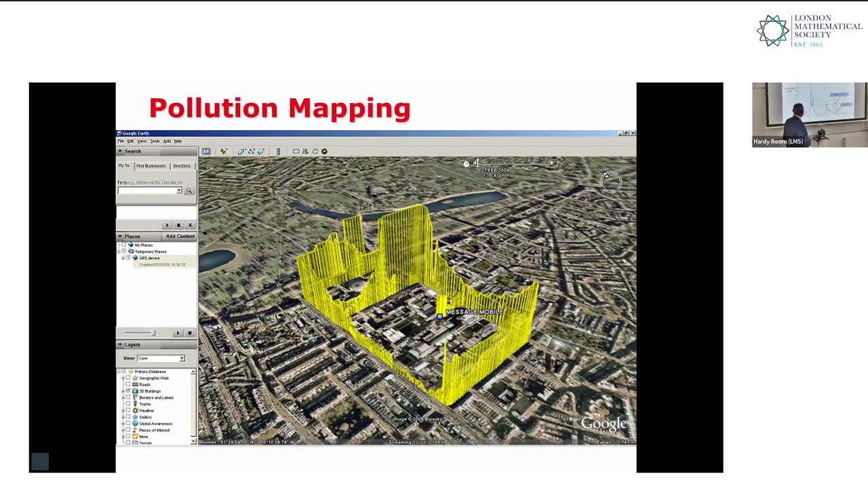Viewport: 868px width, 488px height.
Task: Open the Tools menu
Action: [x=155, y=141]
